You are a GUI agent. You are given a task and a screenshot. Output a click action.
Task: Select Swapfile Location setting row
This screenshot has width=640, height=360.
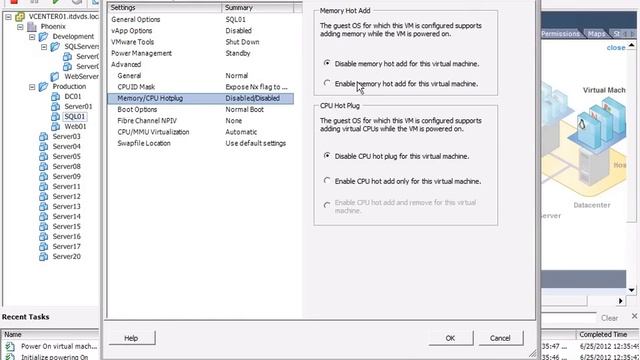point(200,143)
